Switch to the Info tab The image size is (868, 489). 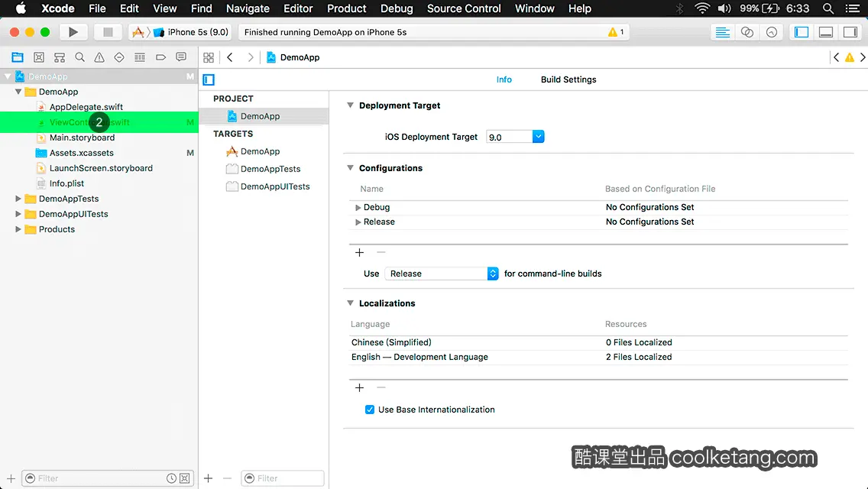(x=504, y=79)
